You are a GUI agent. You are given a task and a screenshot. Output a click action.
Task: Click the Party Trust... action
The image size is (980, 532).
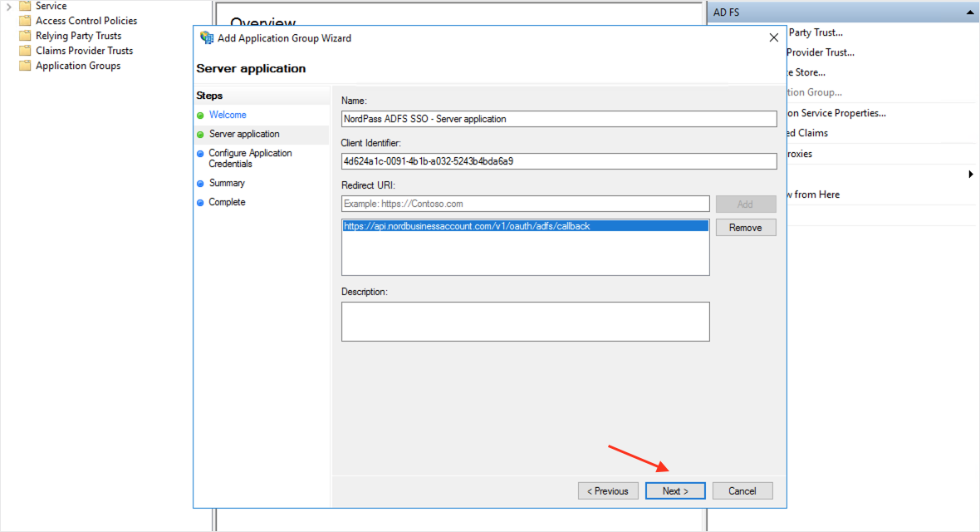(x=815, y=32)
